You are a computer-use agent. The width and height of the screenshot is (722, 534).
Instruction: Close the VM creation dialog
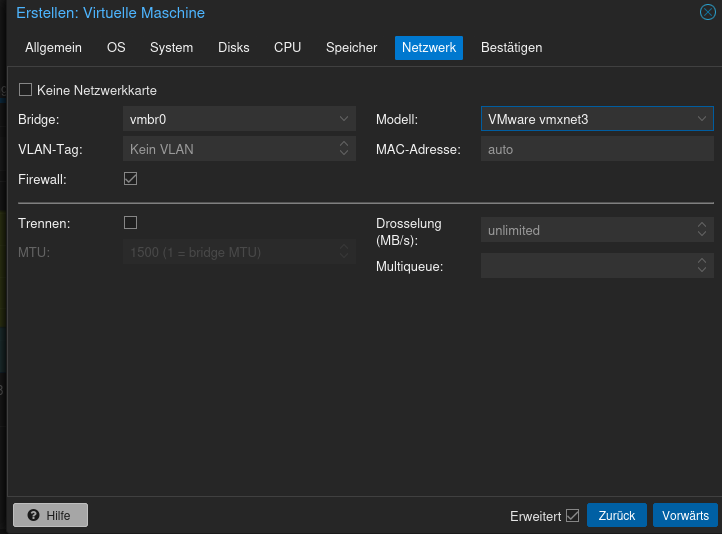[x=707, y=13]
